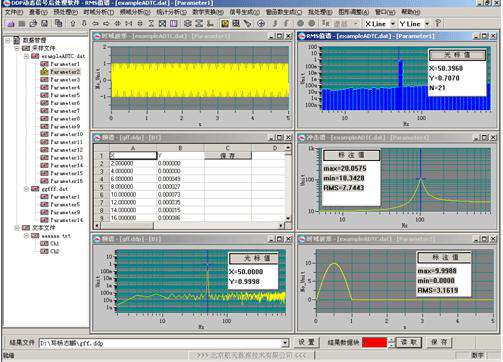Click the purple split-columns toolbar icon
This screenshot has width=503, height=362.
173,24
